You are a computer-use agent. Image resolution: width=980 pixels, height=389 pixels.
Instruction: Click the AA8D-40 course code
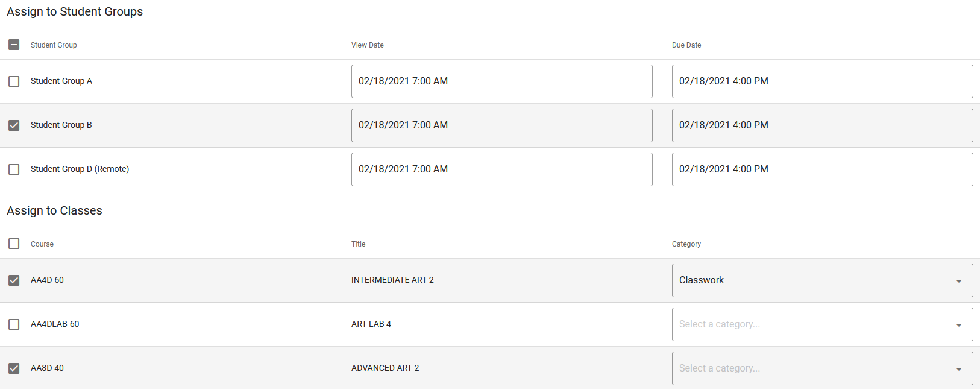(47, 368)
